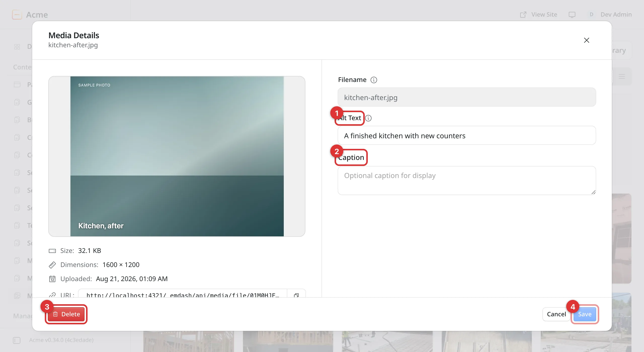Screen dimensions: 644x352
Task: Cancel the media details changes
Action: [556, 314]
